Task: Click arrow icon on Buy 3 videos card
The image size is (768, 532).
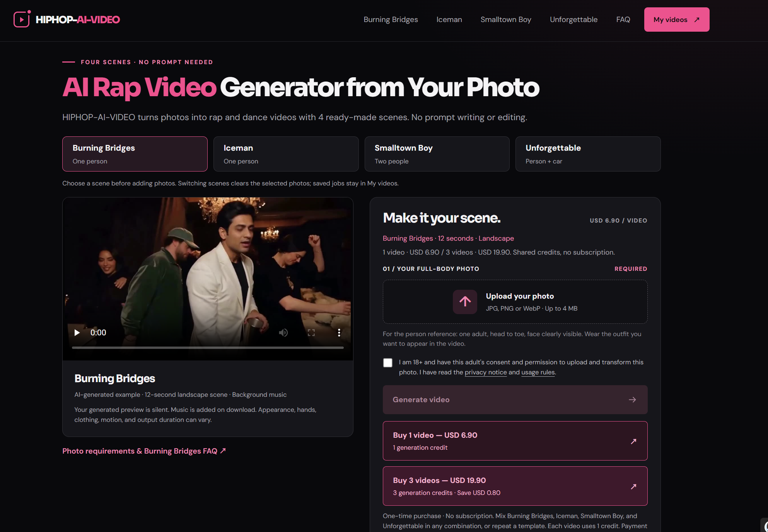Action: (x=633, y=486)
